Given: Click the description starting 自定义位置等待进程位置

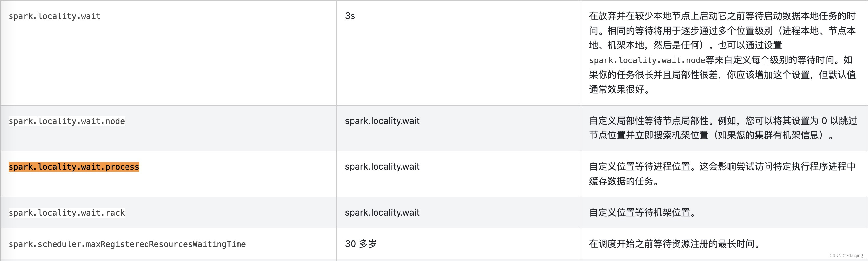Looking at the screenshot, I should pyautogui.click(x=722, y=166).
